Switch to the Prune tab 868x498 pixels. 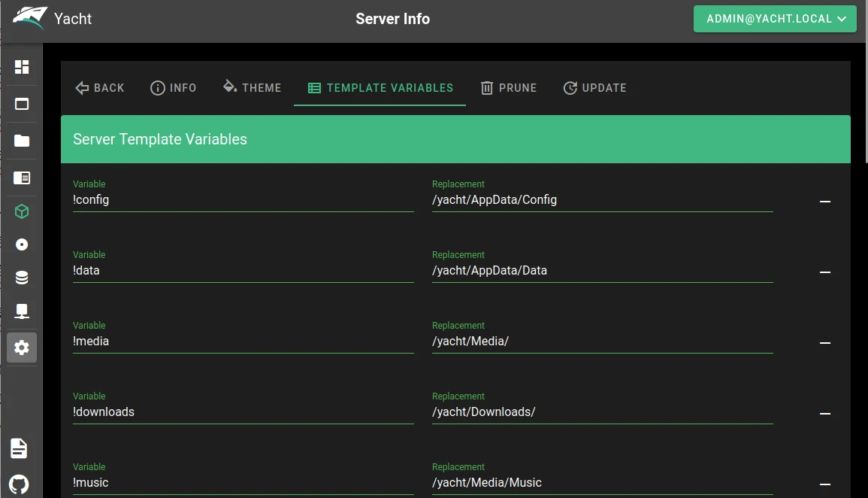click(x=509, y=88)
